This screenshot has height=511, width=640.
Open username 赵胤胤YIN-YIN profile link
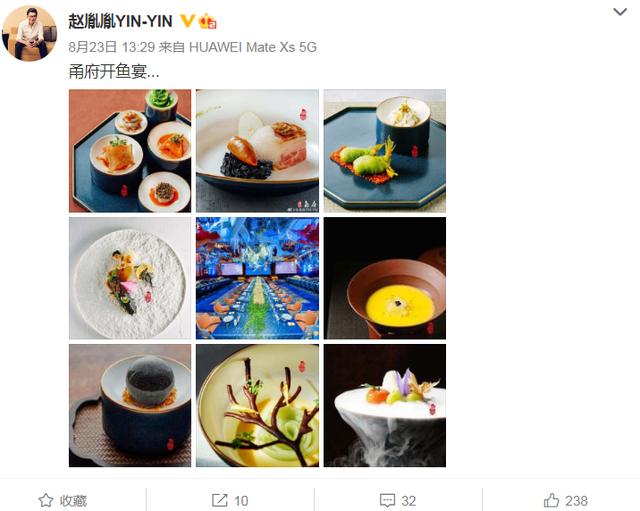pyautogui.click(x=120, y=21)
